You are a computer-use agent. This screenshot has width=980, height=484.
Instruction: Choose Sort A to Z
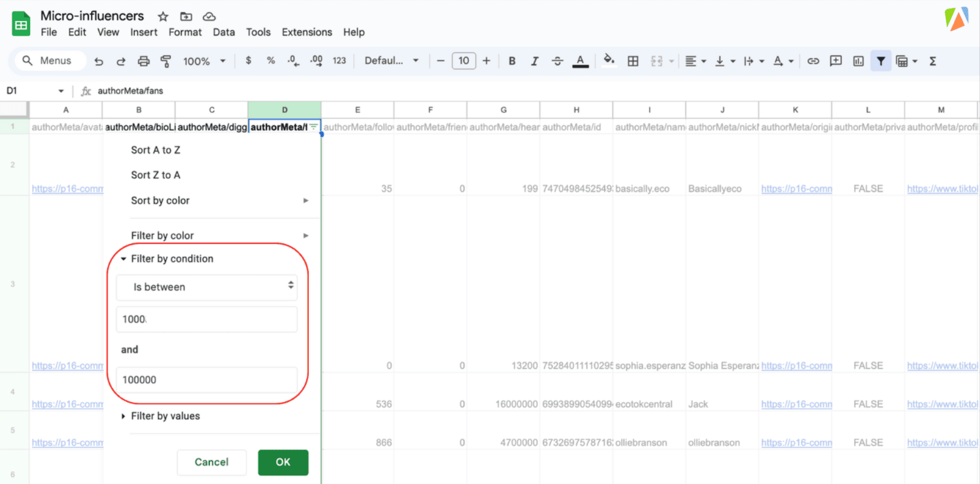click(156, 150)
